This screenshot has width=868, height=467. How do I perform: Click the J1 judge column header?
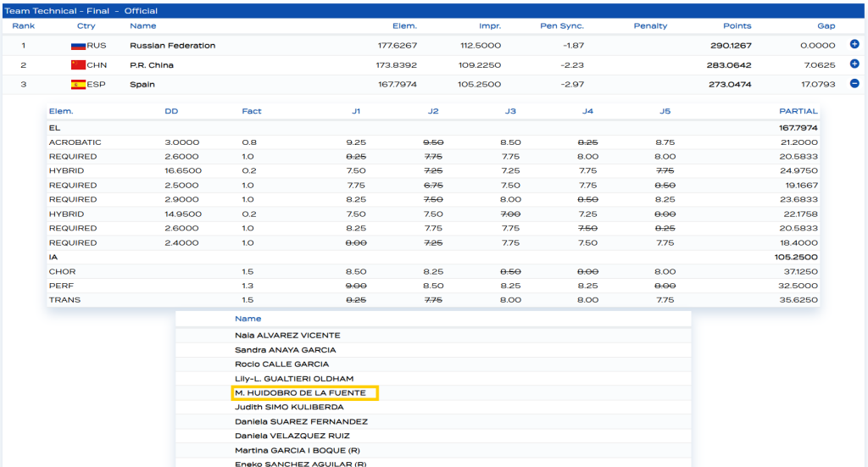tap(356, 111)
